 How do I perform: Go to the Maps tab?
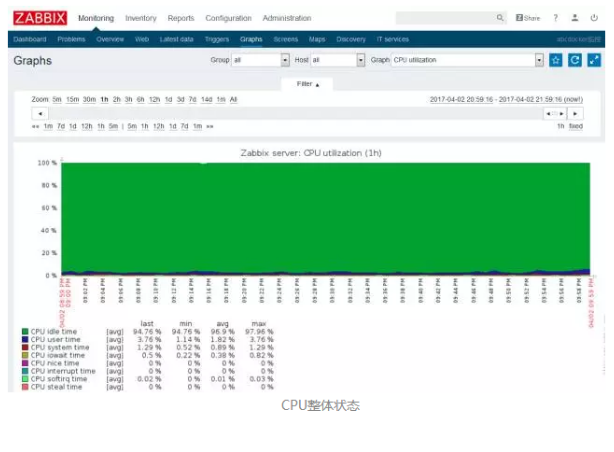coord(317,39)
